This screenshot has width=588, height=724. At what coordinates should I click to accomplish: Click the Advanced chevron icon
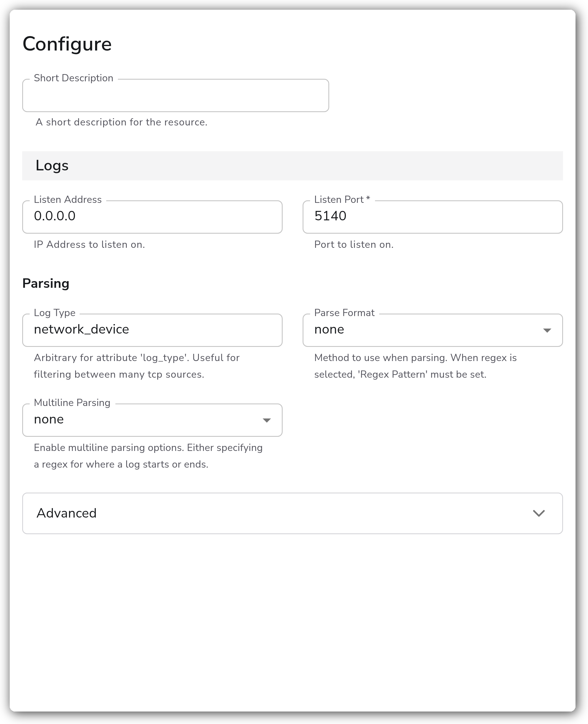(x=539, y=513)
